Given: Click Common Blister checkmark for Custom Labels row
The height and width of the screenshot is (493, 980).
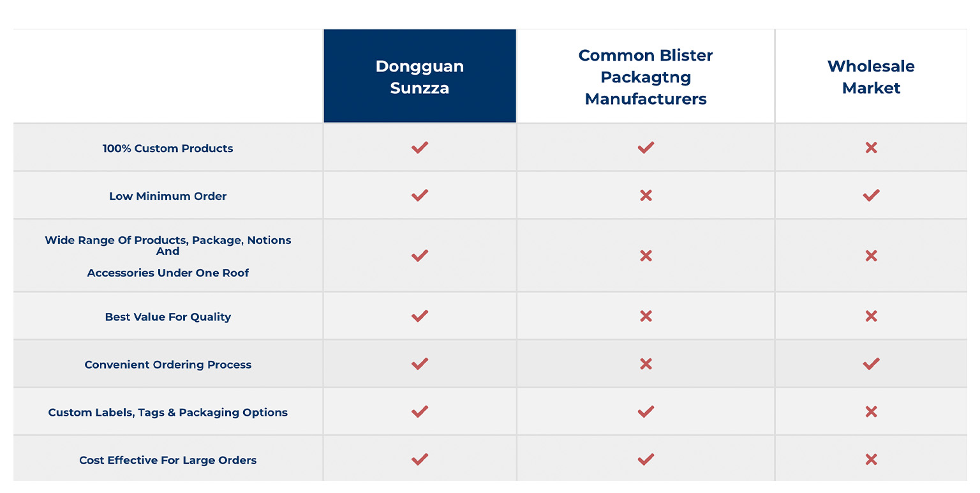Looking at the screenshot, I should point(646,412).
